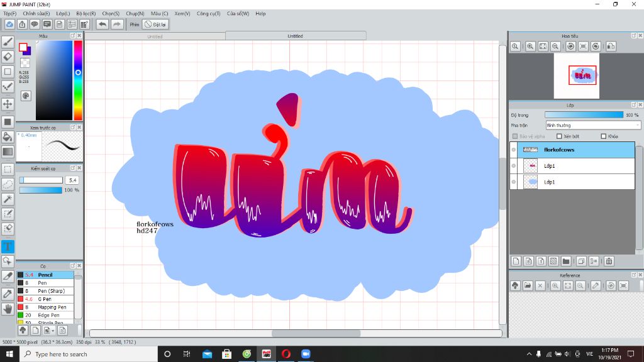Screen dimensions: 644x362
Task: Open the Pha trộn blend mode dropdown
Action: 593,125
